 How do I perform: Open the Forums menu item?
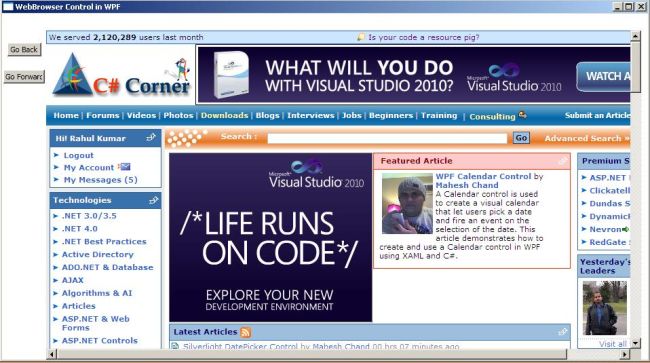click(x=102, y=116)
